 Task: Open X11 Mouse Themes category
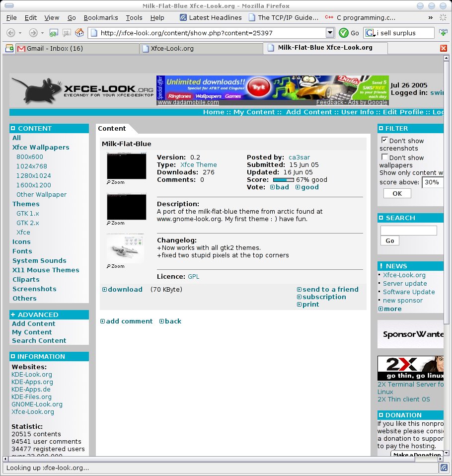(46, 270)
